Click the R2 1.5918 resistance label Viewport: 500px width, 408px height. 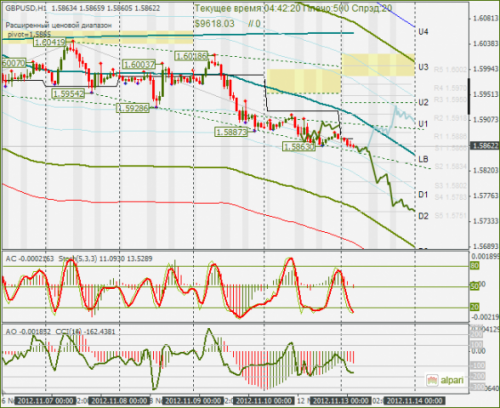[x=450, y=118]
